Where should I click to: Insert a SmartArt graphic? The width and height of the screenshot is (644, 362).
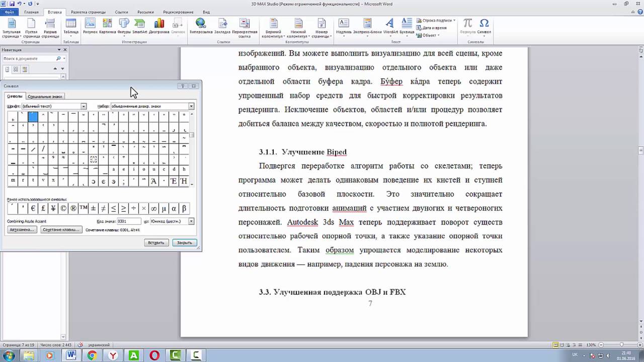140,26
